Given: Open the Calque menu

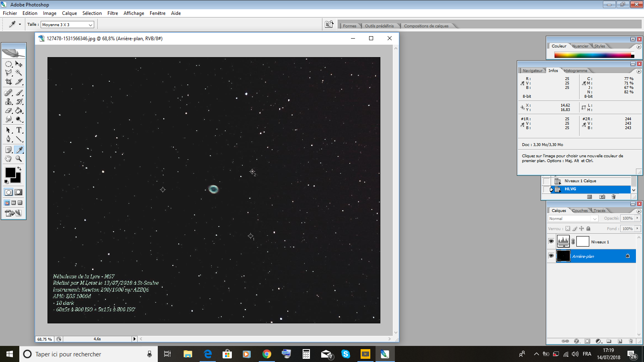Looking at the screenshot, I should click(69, 13).
